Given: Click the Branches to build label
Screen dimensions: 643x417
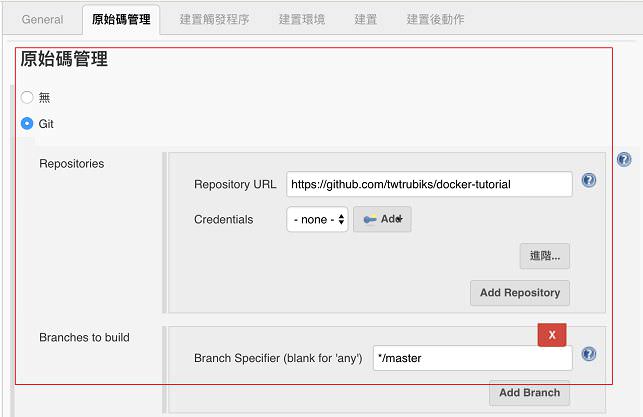Looking at the screenshot, I should pyautogui.click(x=84, y=337).
